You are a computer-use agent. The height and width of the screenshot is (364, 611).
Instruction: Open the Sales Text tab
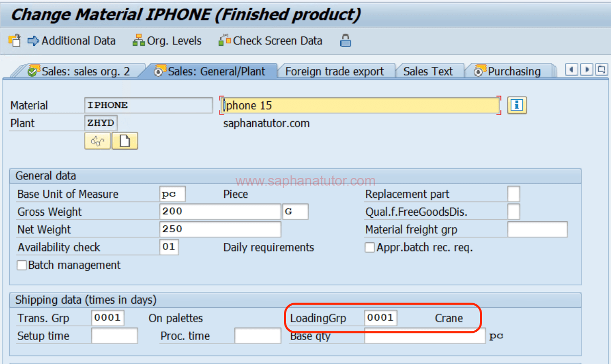pos(428,71)
